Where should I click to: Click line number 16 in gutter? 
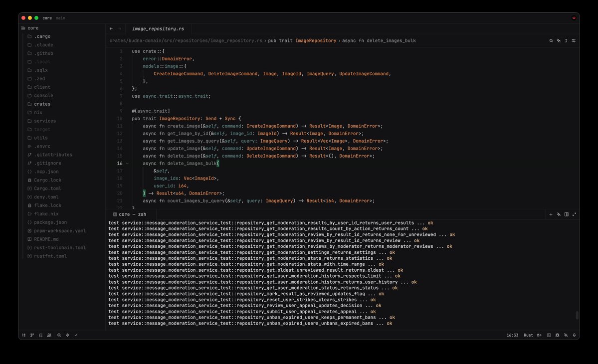tap(120, 164)
